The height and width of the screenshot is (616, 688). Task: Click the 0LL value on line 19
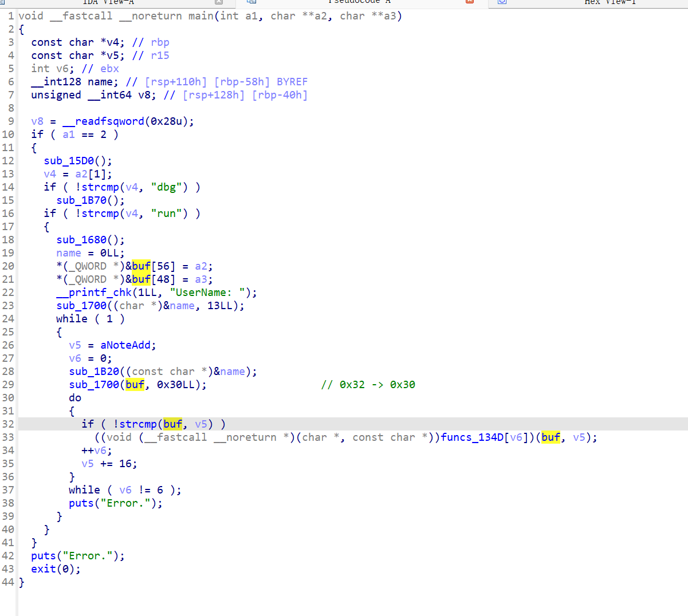(109, 253)
